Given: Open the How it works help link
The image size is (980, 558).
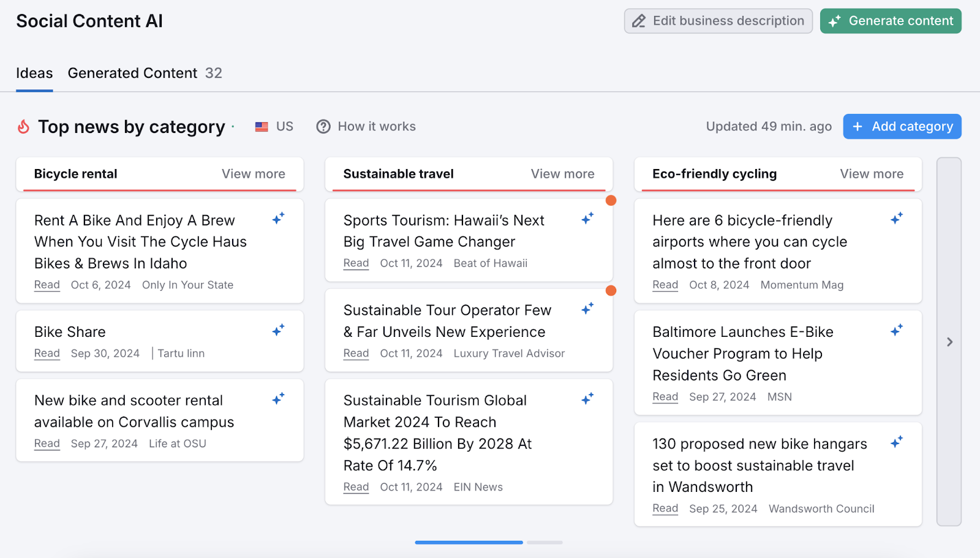Looking at the screenshot, I should (x=366, y=127).
